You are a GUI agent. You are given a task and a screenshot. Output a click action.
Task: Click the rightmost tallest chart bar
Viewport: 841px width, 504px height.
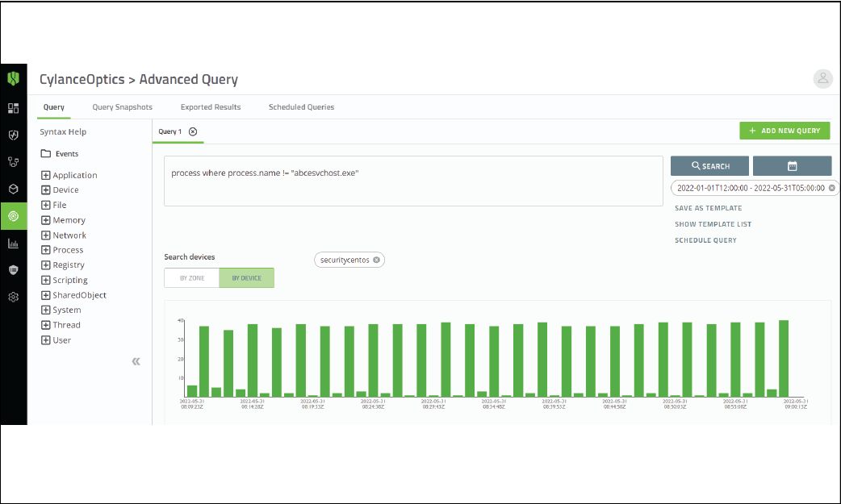[784, 359]
